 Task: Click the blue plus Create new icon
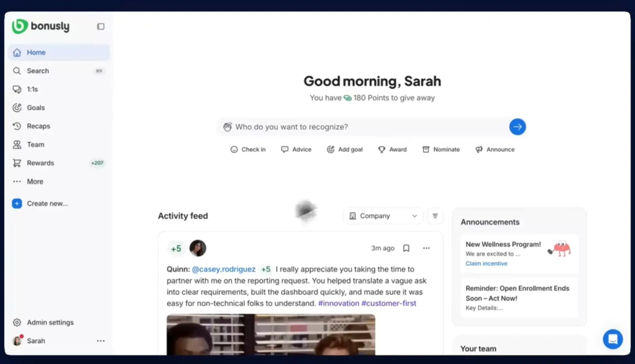[17, 203]
